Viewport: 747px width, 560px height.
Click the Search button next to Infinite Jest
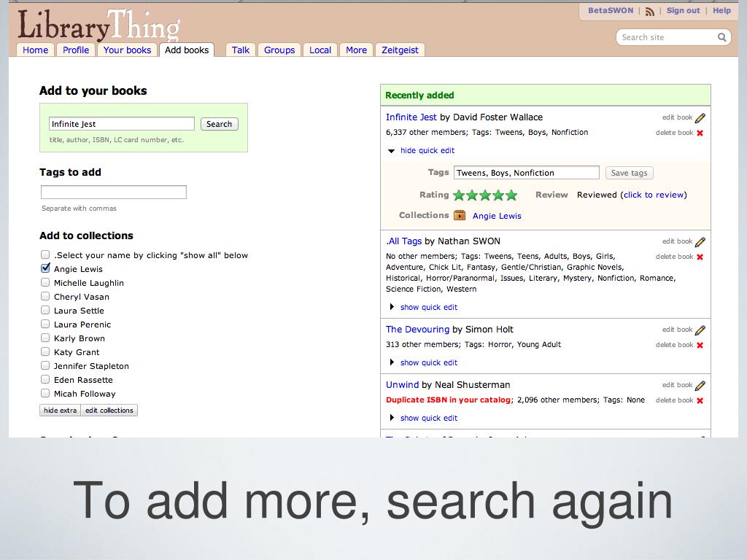coord(219,124)
